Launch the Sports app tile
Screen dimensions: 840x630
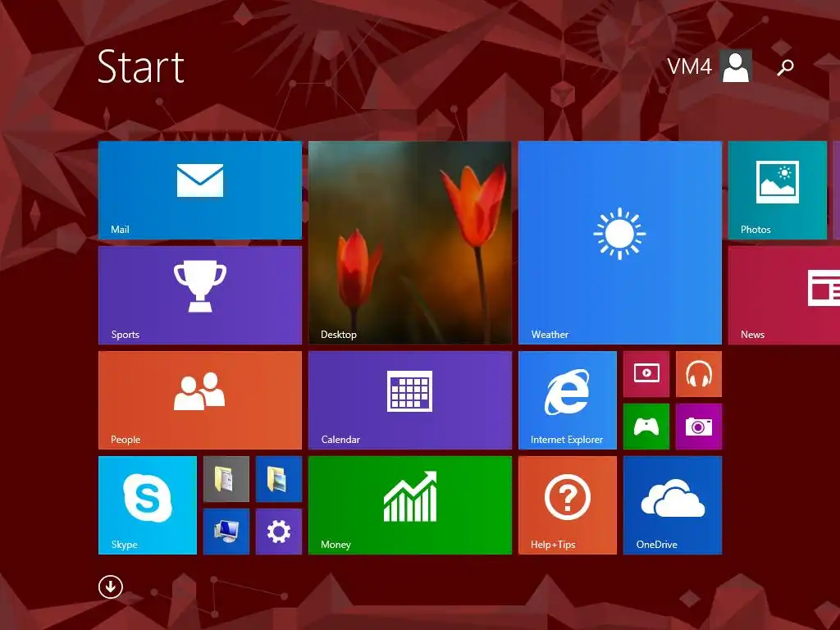[x=200, y=295]
